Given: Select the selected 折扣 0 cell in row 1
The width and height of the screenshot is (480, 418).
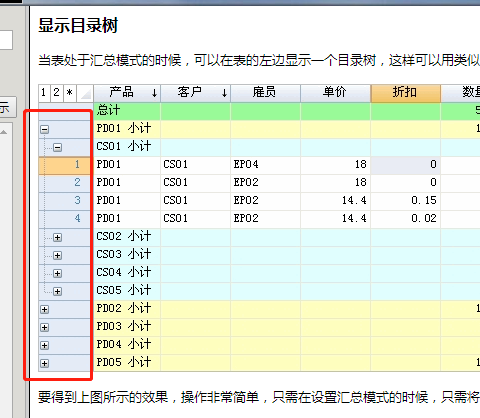Looking at the screenshot, I should coord(406,165).
